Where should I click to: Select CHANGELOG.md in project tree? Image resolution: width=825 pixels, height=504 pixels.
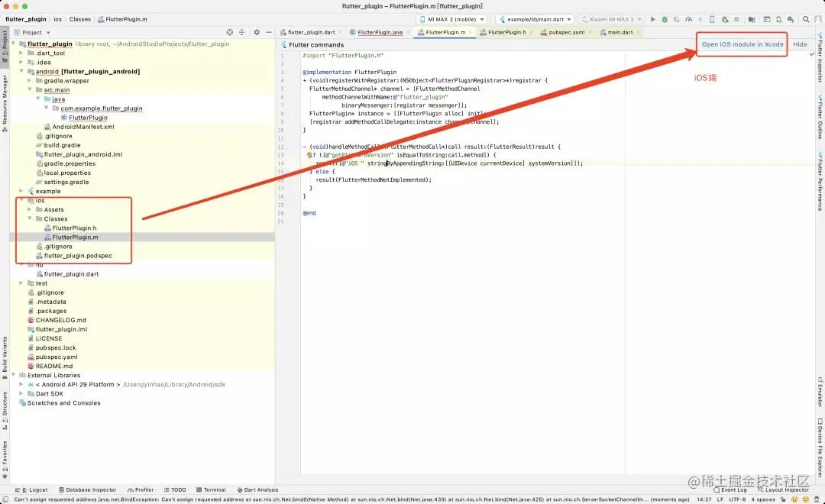pos(60,320)
